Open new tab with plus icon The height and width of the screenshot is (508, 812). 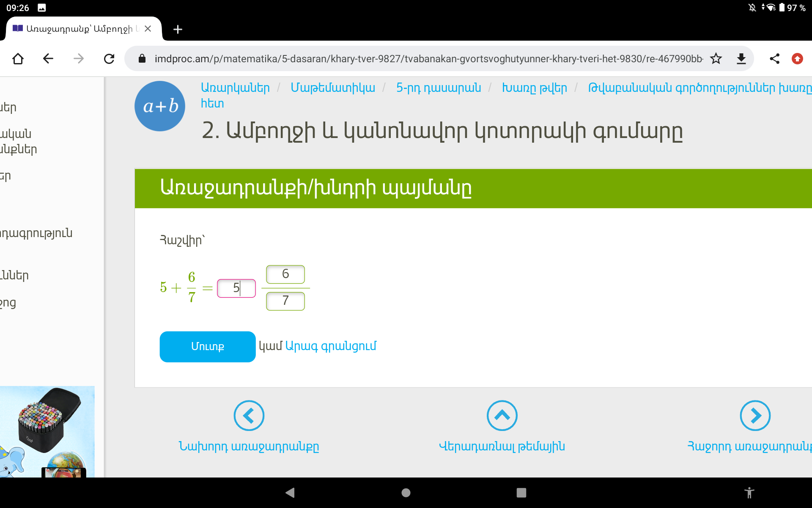[x=178, y=29]
